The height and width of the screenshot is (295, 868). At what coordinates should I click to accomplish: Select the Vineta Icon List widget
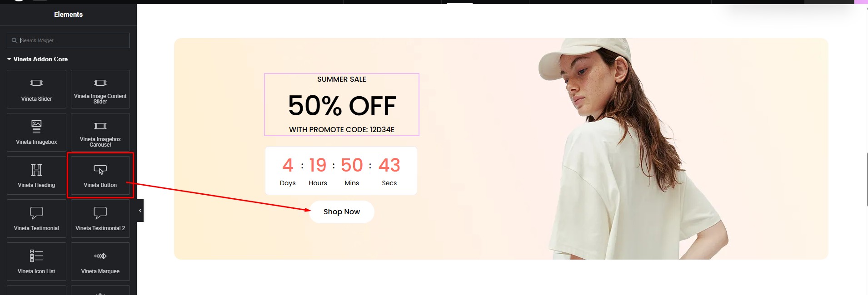pyautogui.click(x=36, y=261)
